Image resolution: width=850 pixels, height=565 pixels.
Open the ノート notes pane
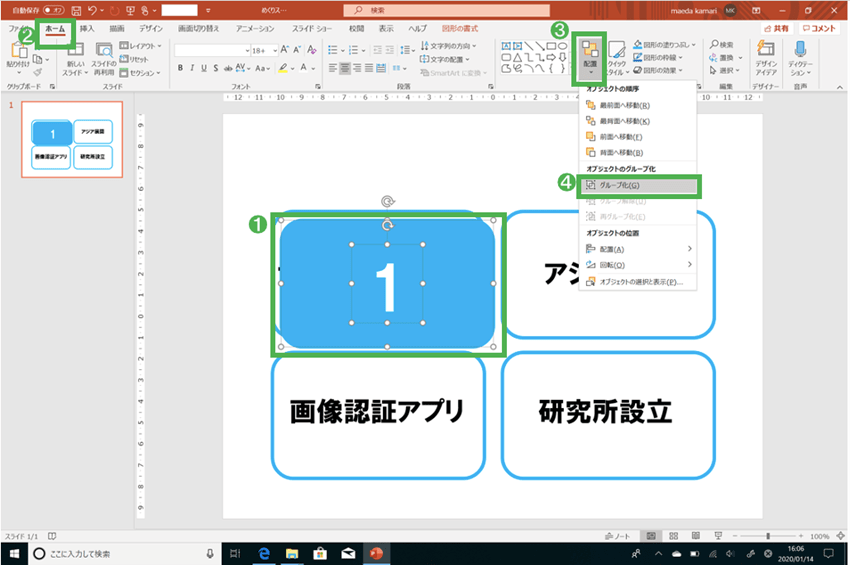(617, 536)
